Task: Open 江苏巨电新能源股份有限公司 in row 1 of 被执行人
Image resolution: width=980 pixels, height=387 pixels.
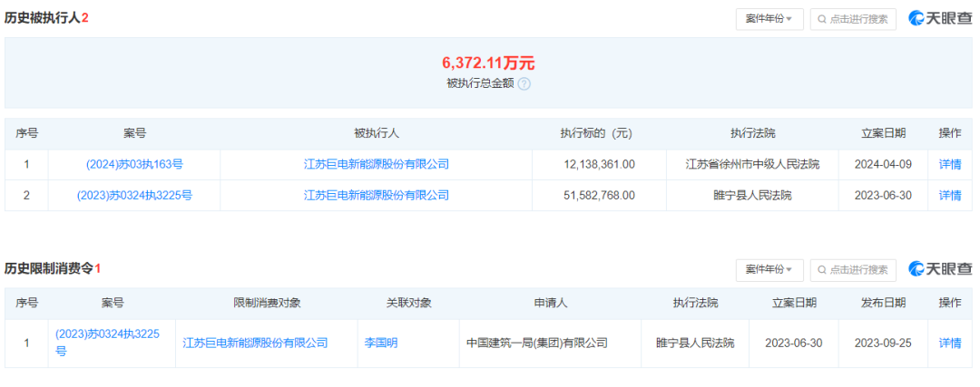Action: click(x=377, y=165)
